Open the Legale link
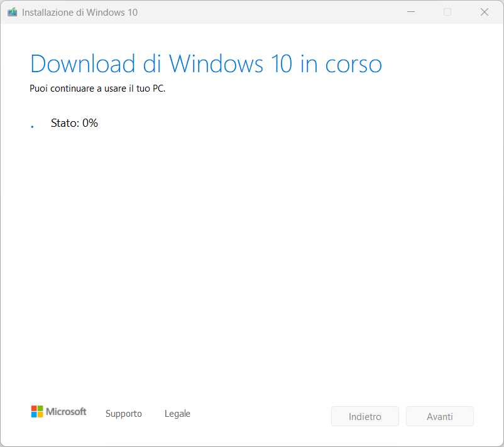The height and width of the screenshot is (447, 504). 177,414
